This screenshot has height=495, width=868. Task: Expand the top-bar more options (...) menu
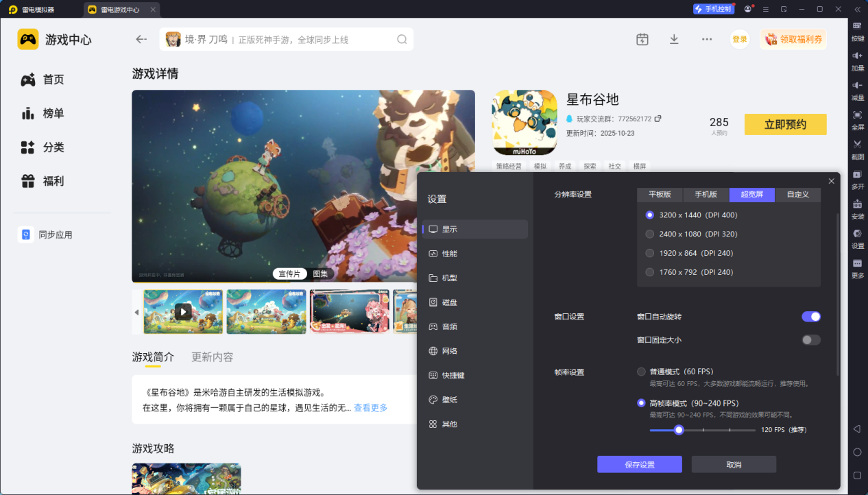706,39
